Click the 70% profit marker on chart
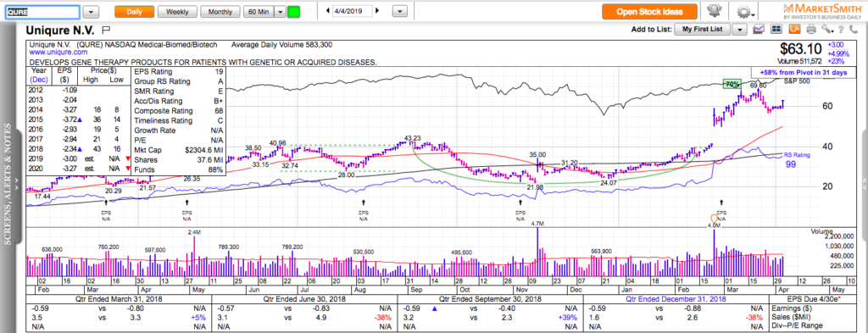The image size is (868, 333). coord(732,84)
